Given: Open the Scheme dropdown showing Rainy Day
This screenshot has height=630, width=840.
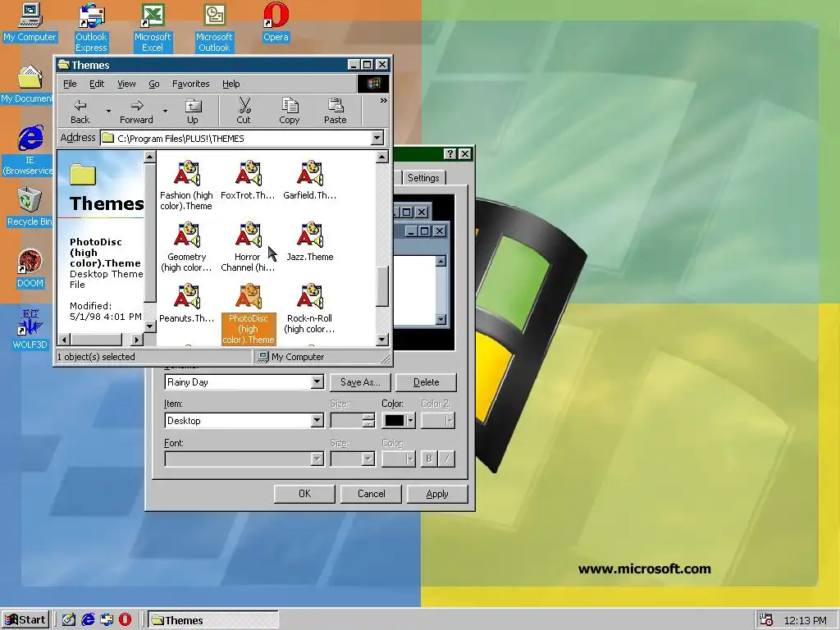Looking at the screenshot, I should pos(317,382).
